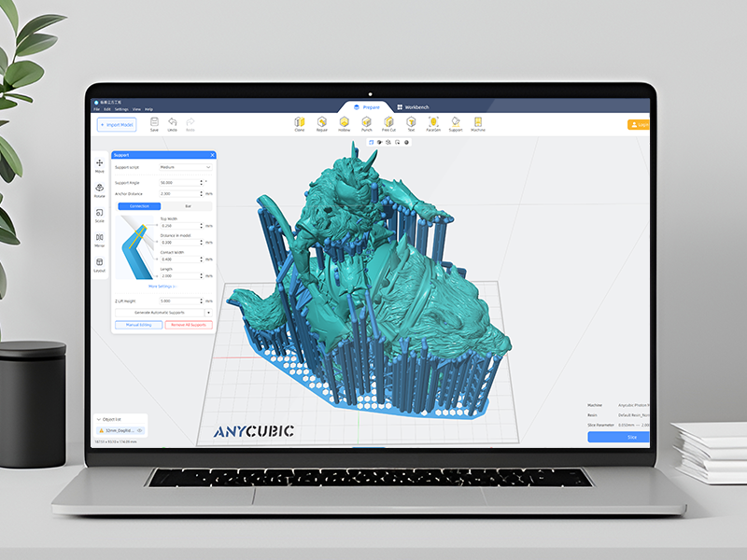Click the Manual Editing button
This screenshot has width=747, height=560.
[138, 325]
